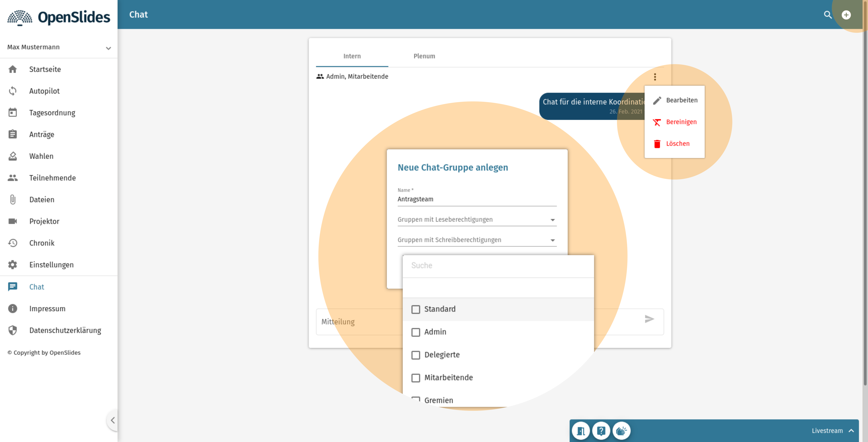Image resolution: width=868 pixels, height=442 pixels.
Task: Check the Delegierte group checkbox
Action: click(x=416, y=355)
